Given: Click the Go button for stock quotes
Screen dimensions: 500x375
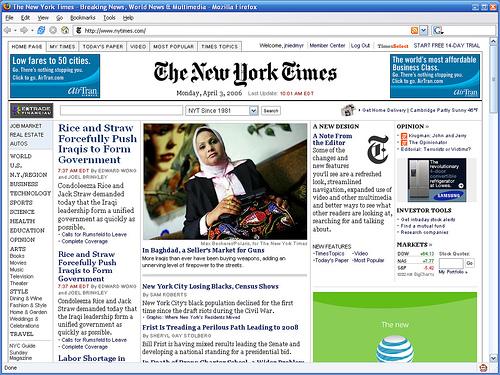Looking at the screenshot, I should (470, 263).
